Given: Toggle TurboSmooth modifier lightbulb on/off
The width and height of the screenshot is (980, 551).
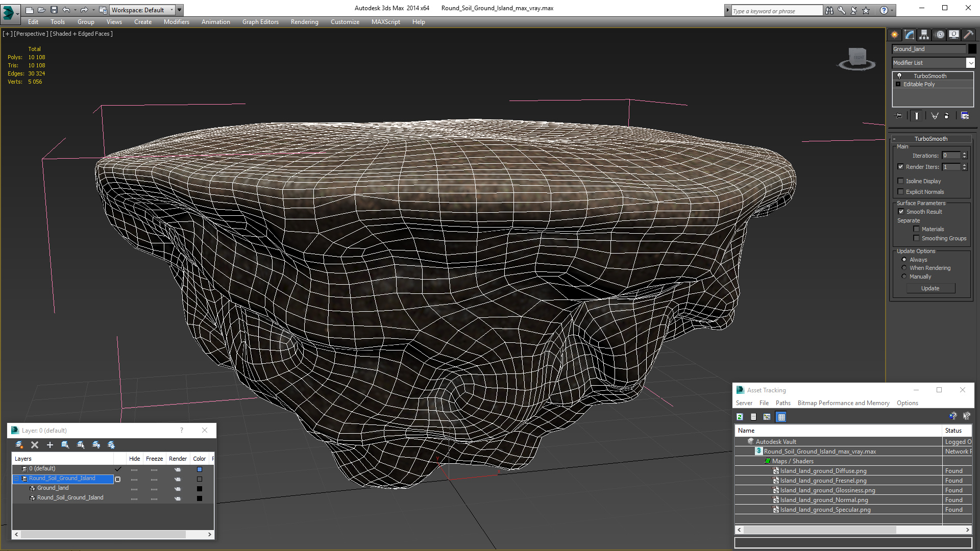Looking at the screenshot, I should pyautogui.click(x=899, y=76).
